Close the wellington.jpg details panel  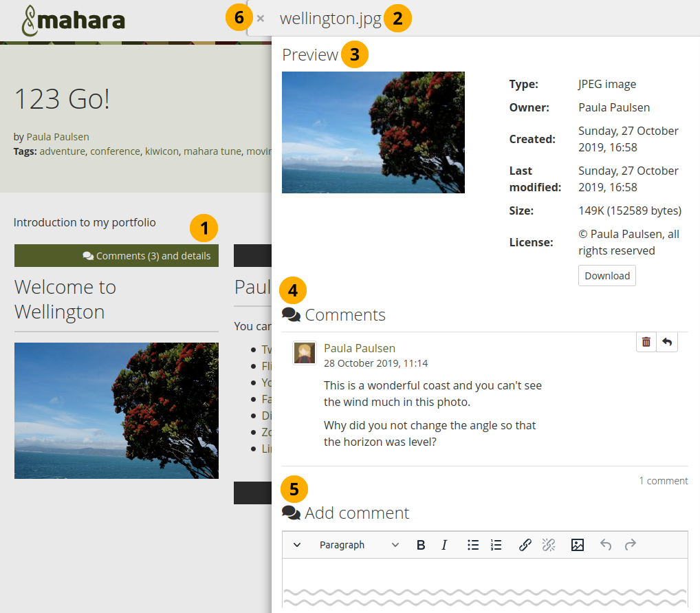tap(261, 19)
